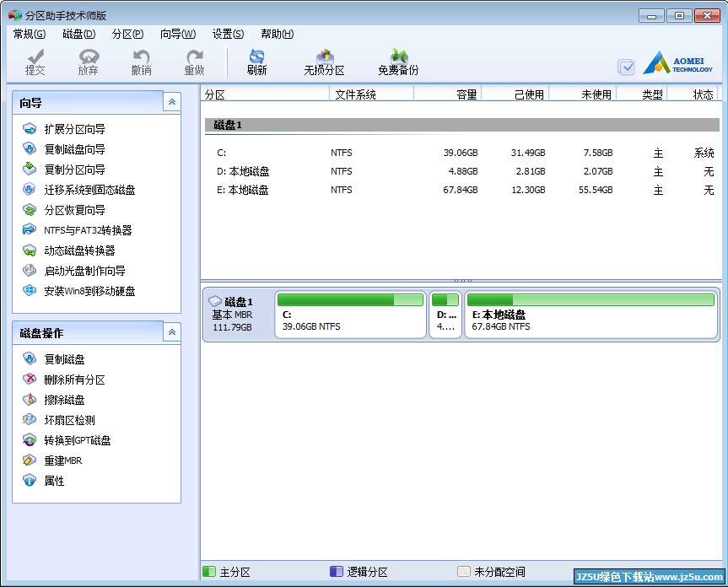Select the C: row in partition list

pos(461,153)
